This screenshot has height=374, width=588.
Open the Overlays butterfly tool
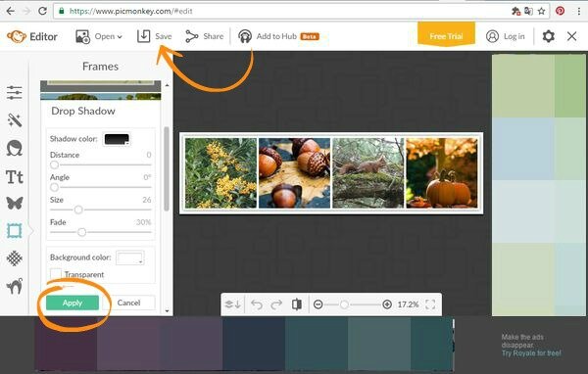(15, 203)
